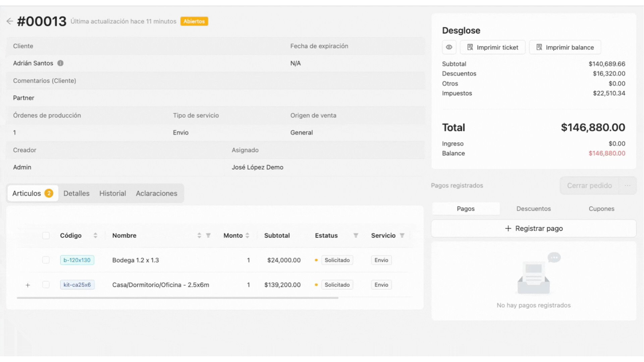Sort by the Código column arrows

pyautogui.click(x=95, y=235)
